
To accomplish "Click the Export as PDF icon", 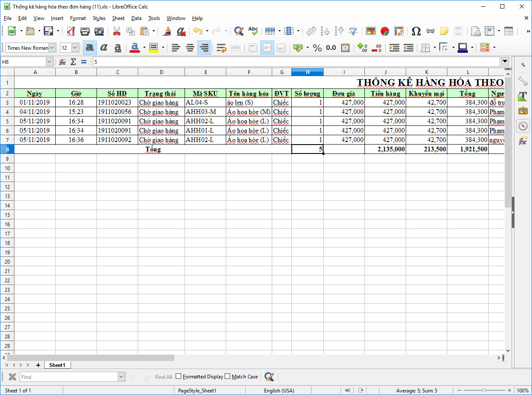I will pos(71,31).
